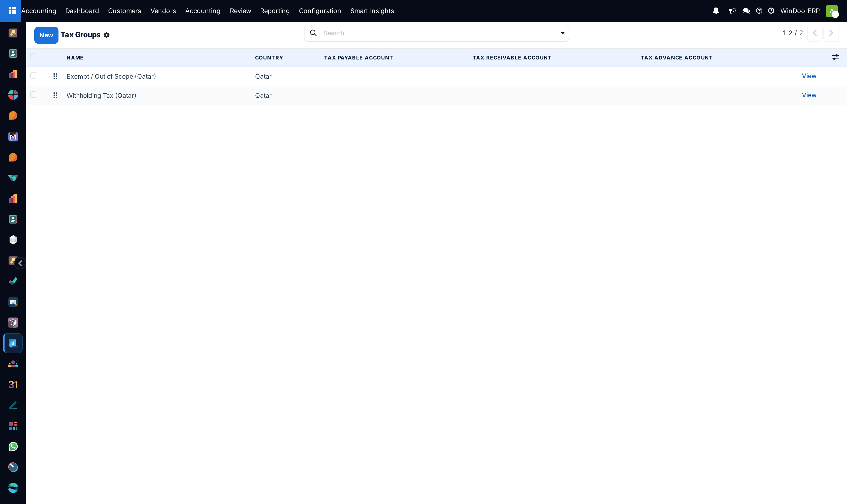
Task: Tick the select-all checkbox in header
Action: pyautogui.click(x=33, y=56)
